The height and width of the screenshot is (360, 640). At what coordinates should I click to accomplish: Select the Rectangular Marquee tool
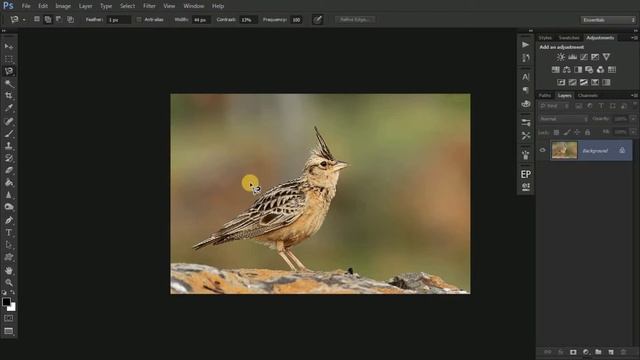pos(9,59)
